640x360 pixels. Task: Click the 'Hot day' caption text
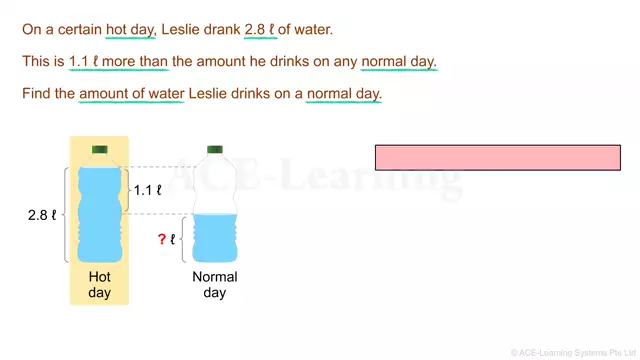click(x=100, y=284)
